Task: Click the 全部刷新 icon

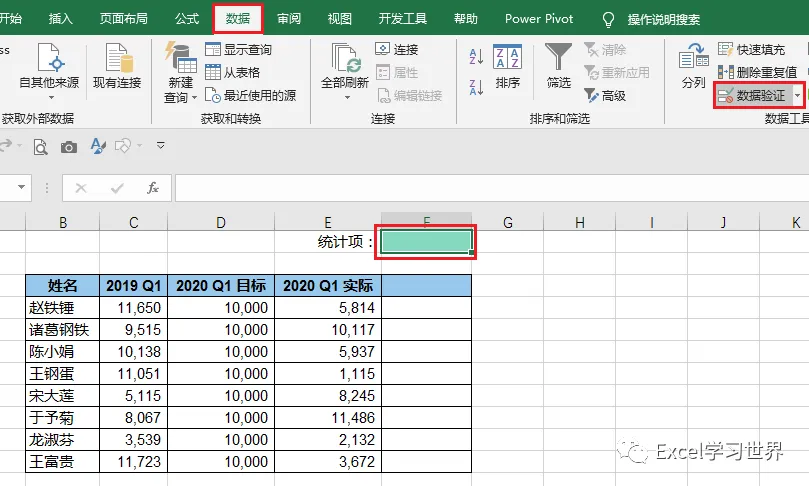Action: tap(345, 59)
